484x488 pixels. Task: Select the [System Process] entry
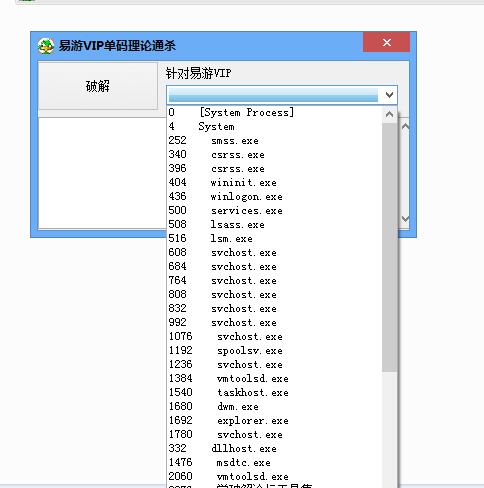274,112
